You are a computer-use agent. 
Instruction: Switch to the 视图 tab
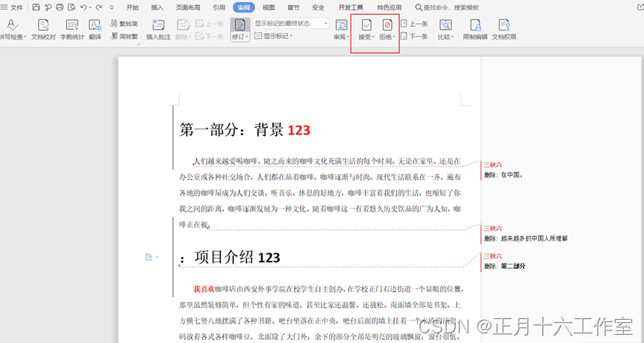[x=268, y=7]
